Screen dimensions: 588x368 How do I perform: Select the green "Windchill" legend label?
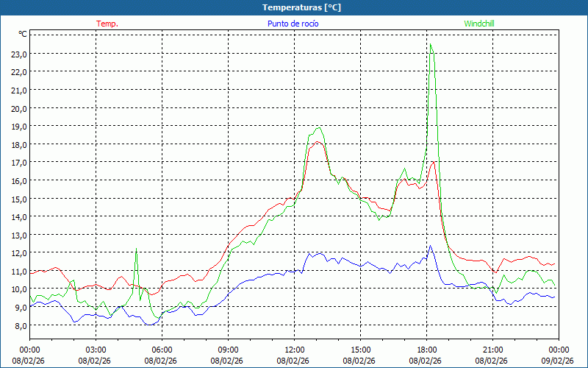click(x=479, y=24)
